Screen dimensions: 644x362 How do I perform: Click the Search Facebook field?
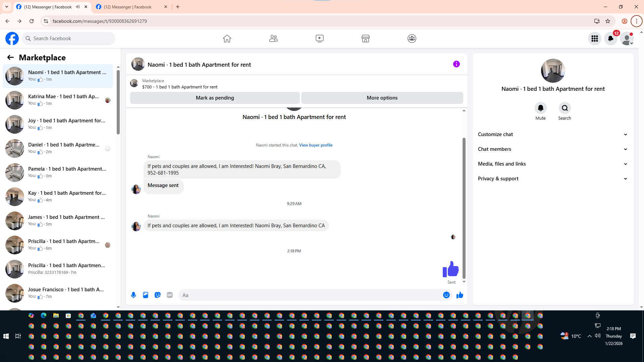point(68,39)
